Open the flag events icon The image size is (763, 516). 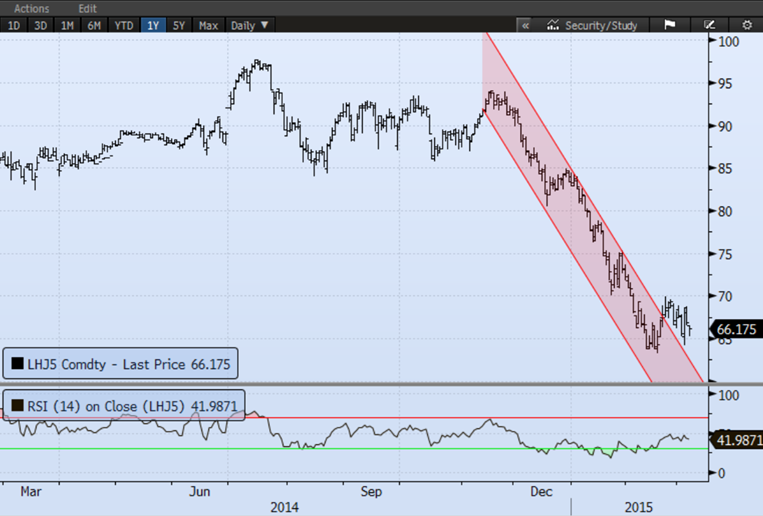tap(669, 25)
